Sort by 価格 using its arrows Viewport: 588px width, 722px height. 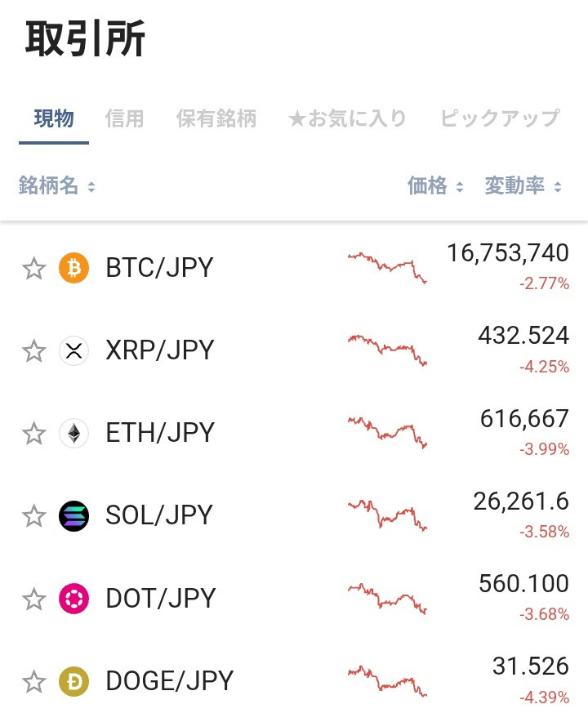pyautogui.click(x=435, y=186)
